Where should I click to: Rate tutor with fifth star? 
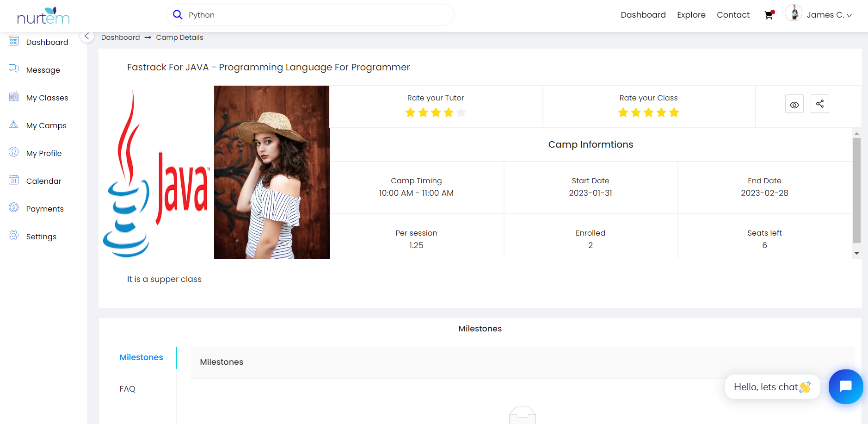(x=461, y=112)
